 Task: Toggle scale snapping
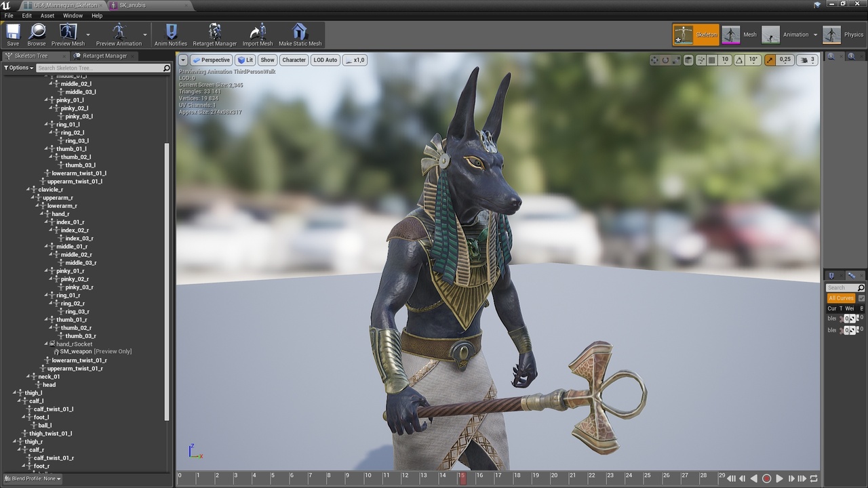click(x=770, y=60)
